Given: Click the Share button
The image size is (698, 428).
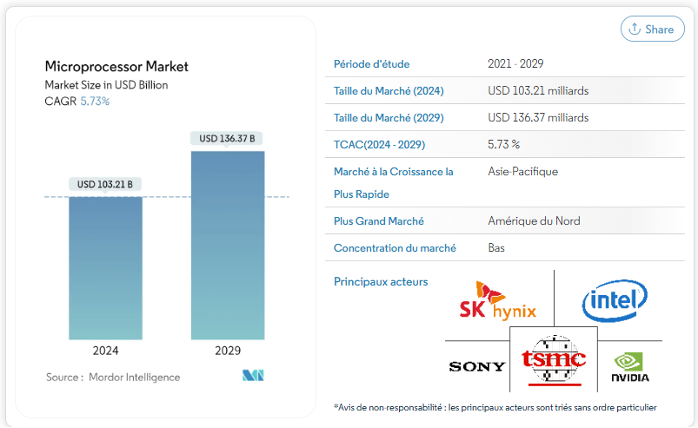Looking at the screenshot, I should [x=652, y=29].
